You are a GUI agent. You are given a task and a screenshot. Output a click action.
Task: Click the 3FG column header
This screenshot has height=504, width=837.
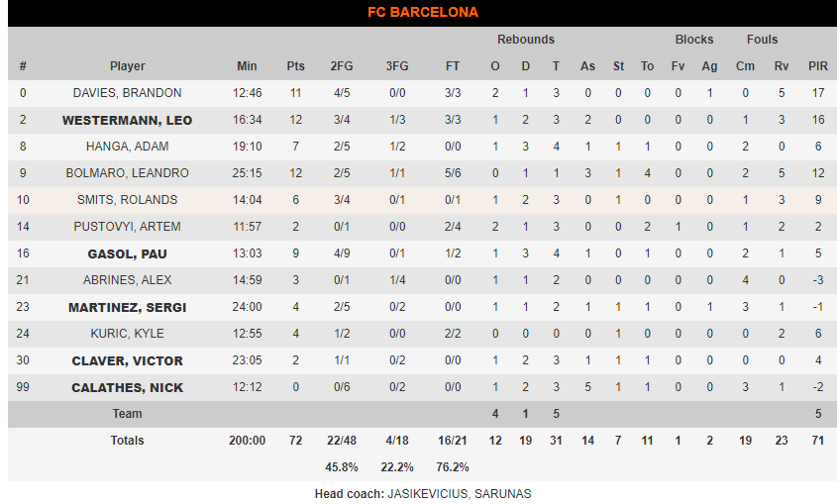[397, 66]
